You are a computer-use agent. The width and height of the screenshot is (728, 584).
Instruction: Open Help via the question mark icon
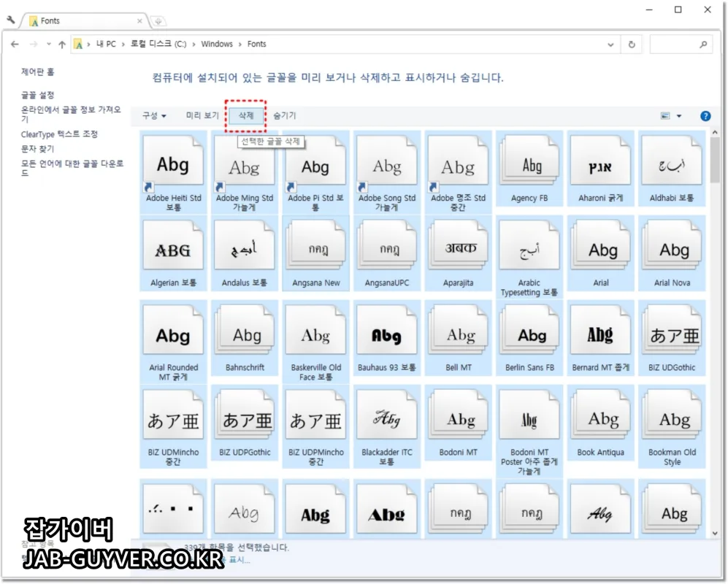pyautogui.click(x=705, y=115)
